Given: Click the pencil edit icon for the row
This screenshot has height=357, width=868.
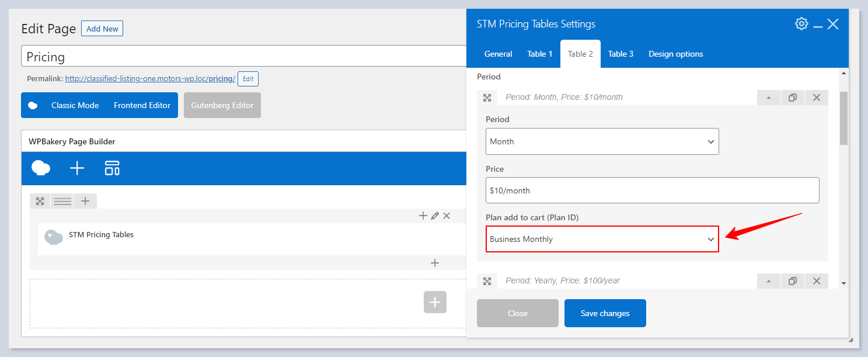Looking at the screenshot, I should tap(435, 216).
